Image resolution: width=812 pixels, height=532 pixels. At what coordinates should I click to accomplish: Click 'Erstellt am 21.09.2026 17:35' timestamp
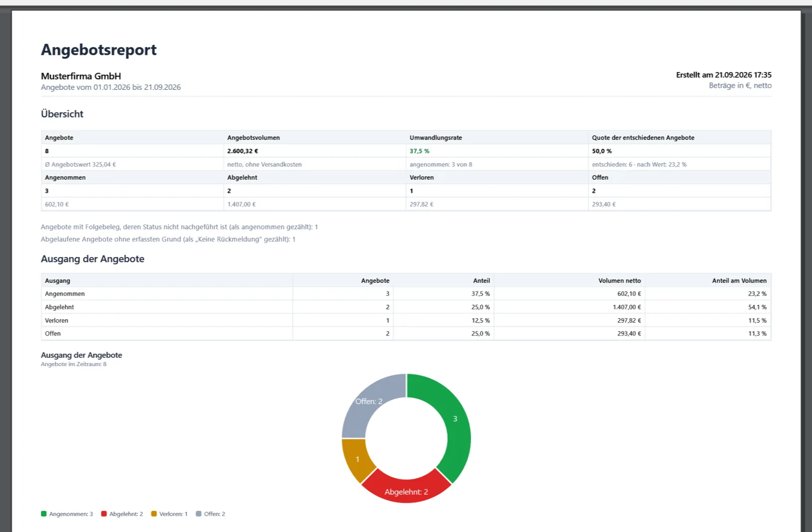724,75
